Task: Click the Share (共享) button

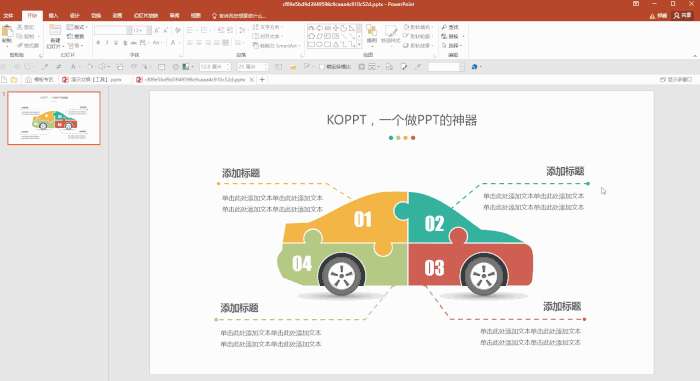Action: tap(683, 16)
